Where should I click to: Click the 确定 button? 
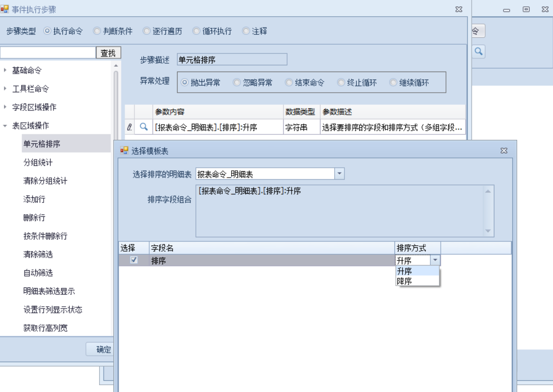click(101, 349)
